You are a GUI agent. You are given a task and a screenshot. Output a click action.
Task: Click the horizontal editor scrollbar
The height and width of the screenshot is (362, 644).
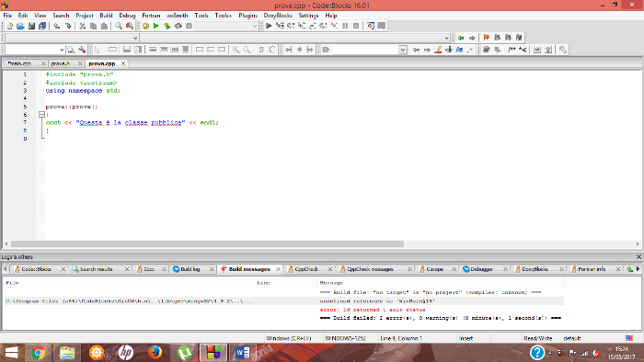click(207, 243)
